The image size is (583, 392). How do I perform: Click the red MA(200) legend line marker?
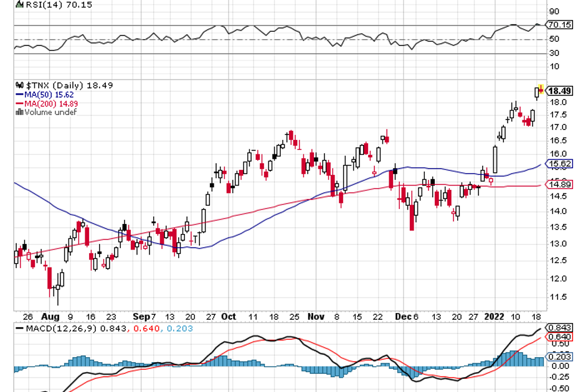pyautogui.click(x=19, y=104)
